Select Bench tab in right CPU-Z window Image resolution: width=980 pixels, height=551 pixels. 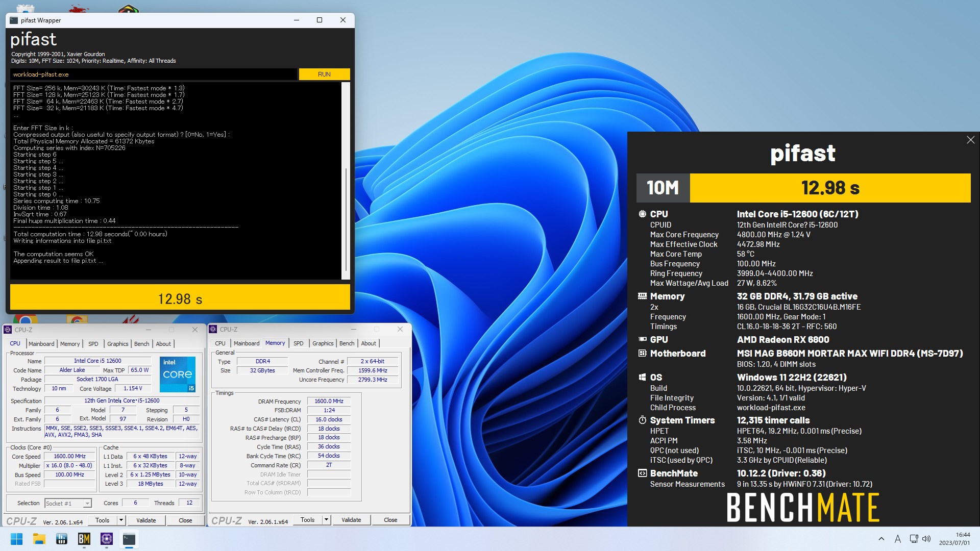(347, 343)
